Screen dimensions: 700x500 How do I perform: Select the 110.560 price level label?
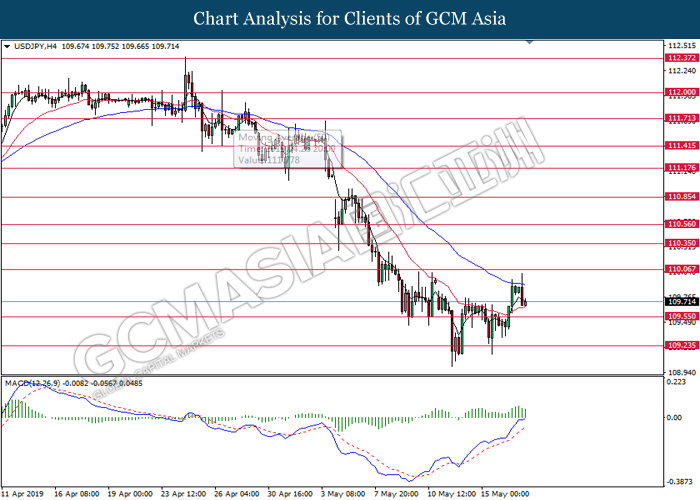point(681,224)
